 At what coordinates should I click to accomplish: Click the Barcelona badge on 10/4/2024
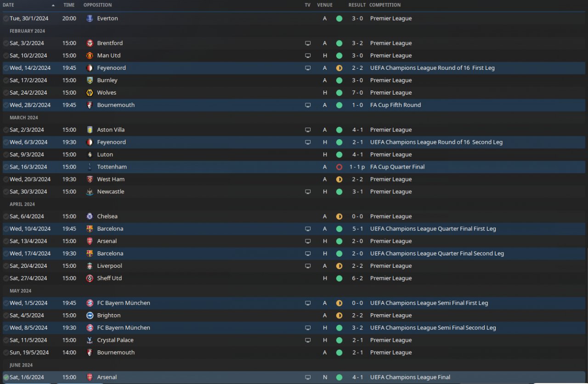[x=90, y=229]
